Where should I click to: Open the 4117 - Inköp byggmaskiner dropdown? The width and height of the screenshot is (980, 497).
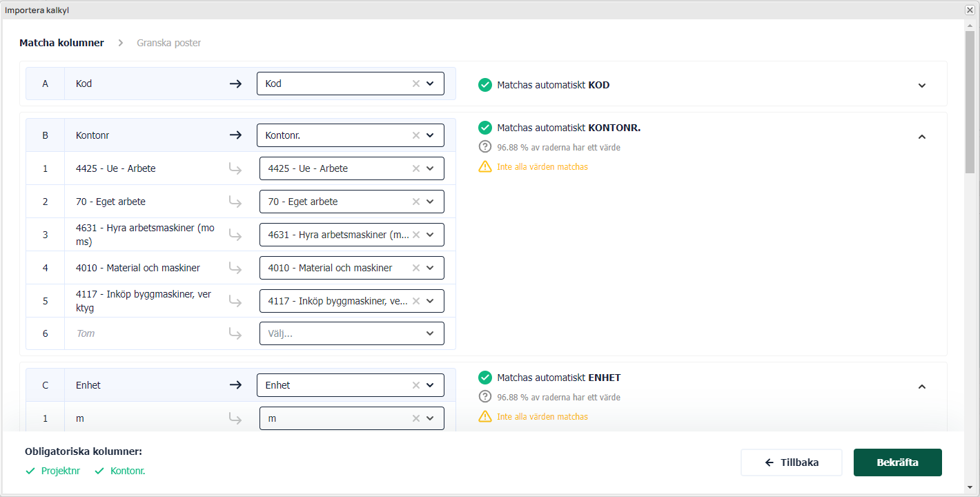click(x=430, y=301)
